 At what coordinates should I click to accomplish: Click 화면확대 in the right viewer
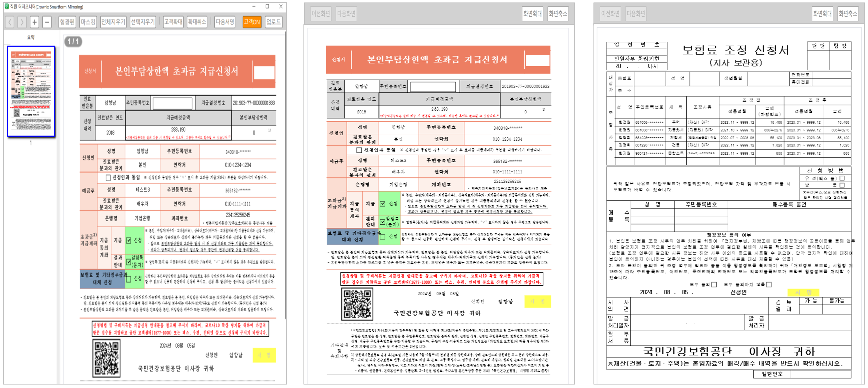[822, 14]
